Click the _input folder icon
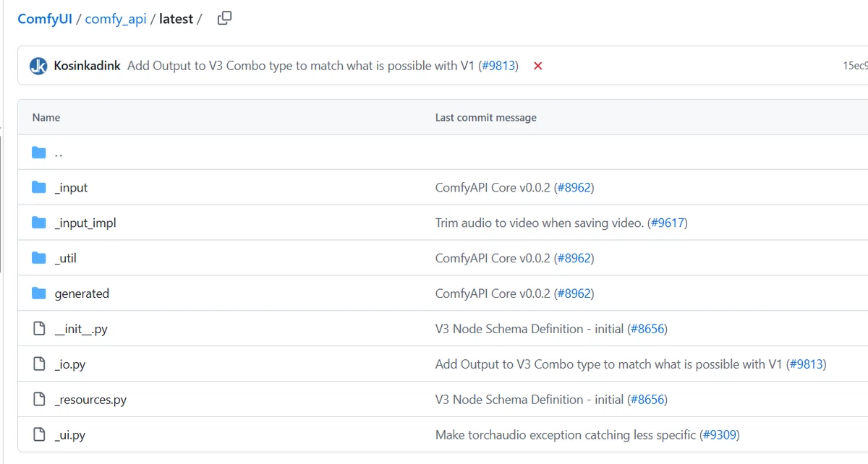Image resolution: width=868 pixels, height=464 pixels. point(39,187)
